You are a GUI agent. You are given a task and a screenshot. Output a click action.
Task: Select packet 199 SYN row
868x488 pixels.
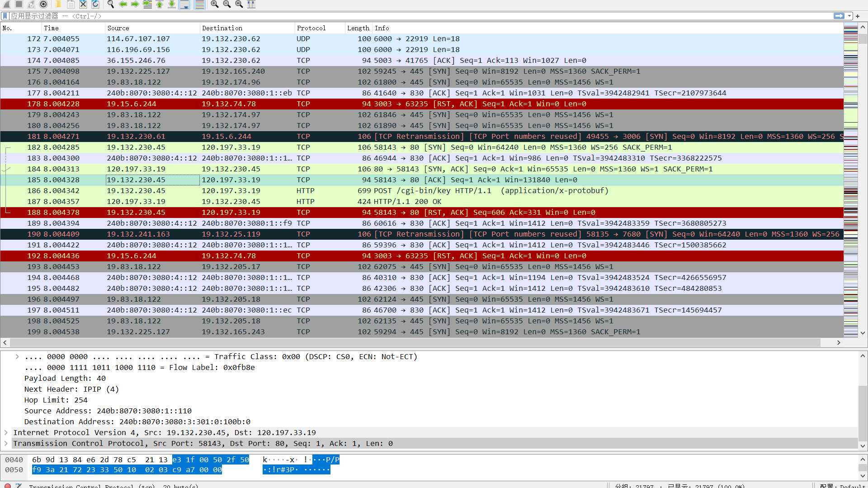422,332
